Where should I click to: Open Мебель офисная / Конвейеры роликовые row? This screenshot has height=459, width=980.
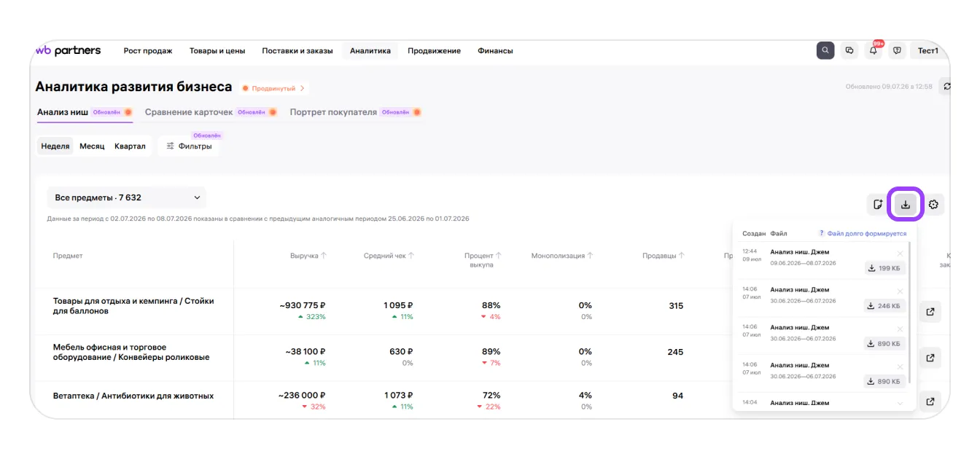[131, 353]
